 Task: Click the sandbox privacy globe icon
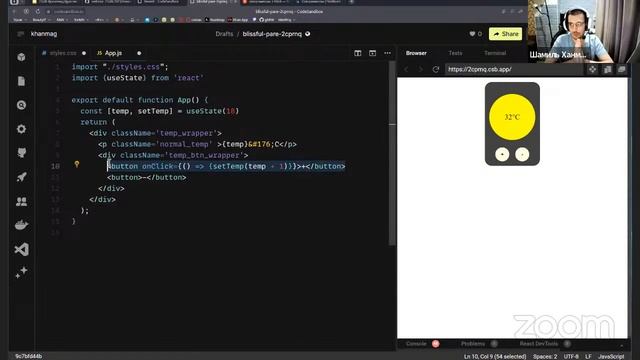tap(308, 34)
